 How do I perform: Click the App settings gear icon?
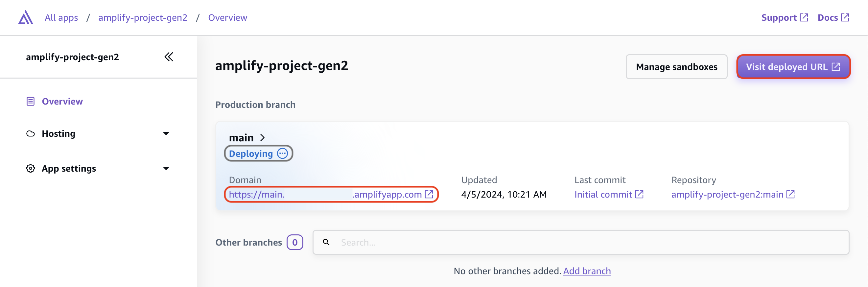click(30, 168)
